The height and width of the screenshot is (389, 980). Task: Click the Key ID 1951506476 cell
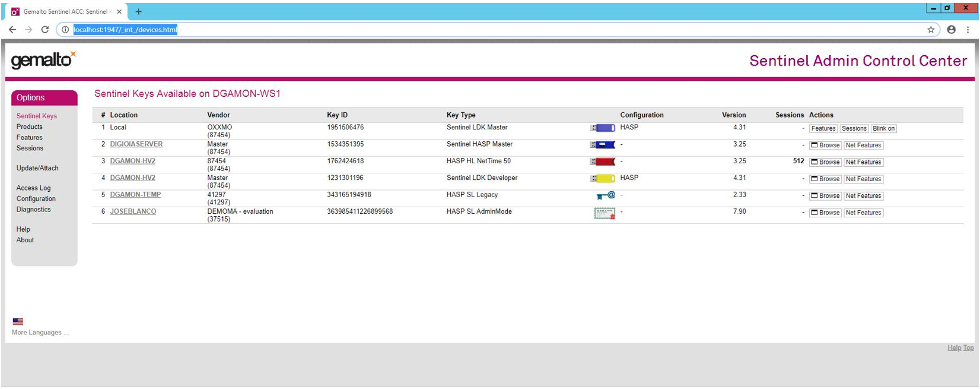pyautogui.click(x=345, y=127)
